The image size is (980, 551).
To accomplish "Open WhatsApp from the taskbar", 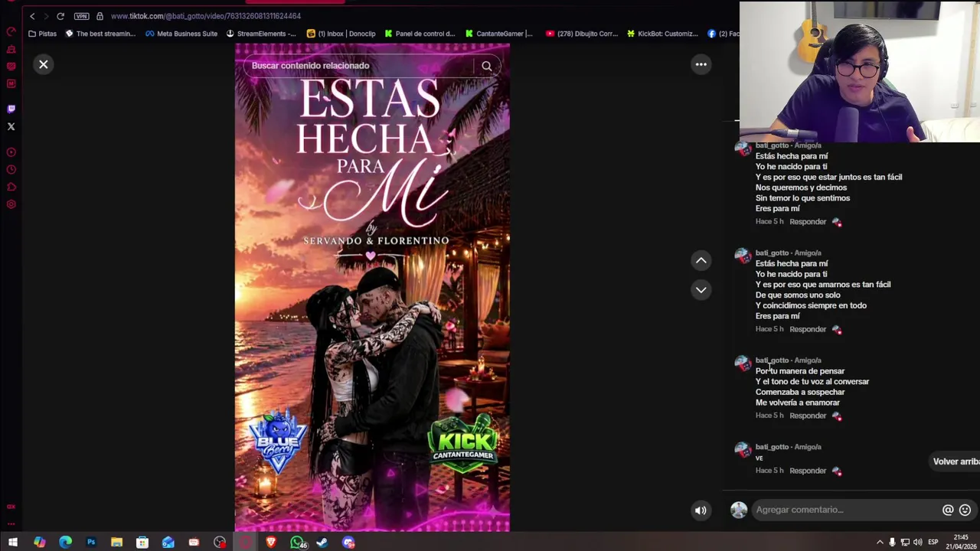I will click(x=298, y=543).
